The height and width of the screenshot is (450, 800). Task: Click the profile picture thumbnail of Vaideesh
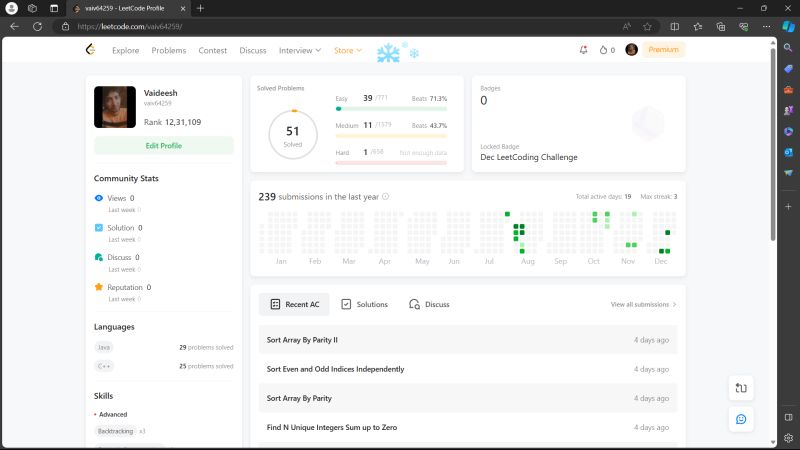coord(114,107)
